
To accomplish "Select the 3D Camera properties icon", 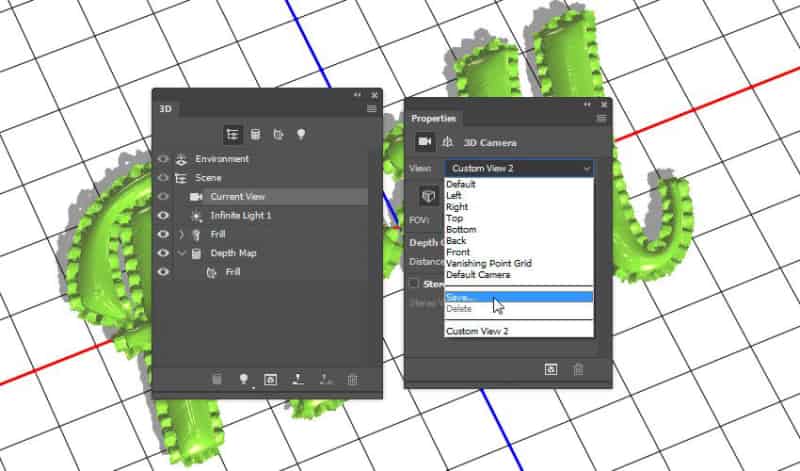I will tap(424, 142).
